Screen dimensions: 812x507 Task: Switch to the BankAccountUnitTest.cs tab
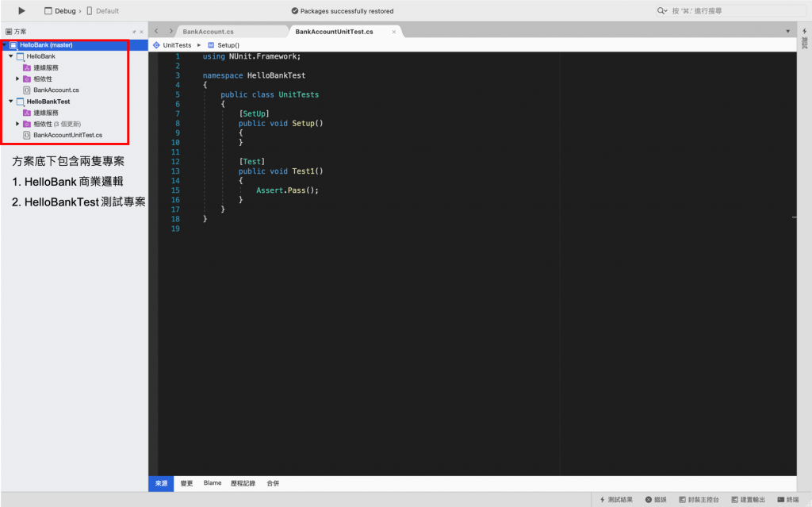(x=334, y=32)
